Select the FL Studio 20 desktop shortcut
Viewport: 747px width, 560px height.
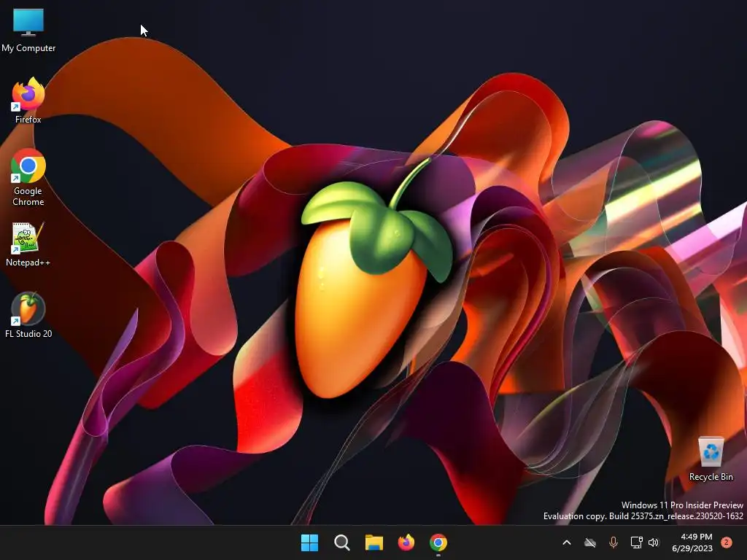click(x=28, y=315)
